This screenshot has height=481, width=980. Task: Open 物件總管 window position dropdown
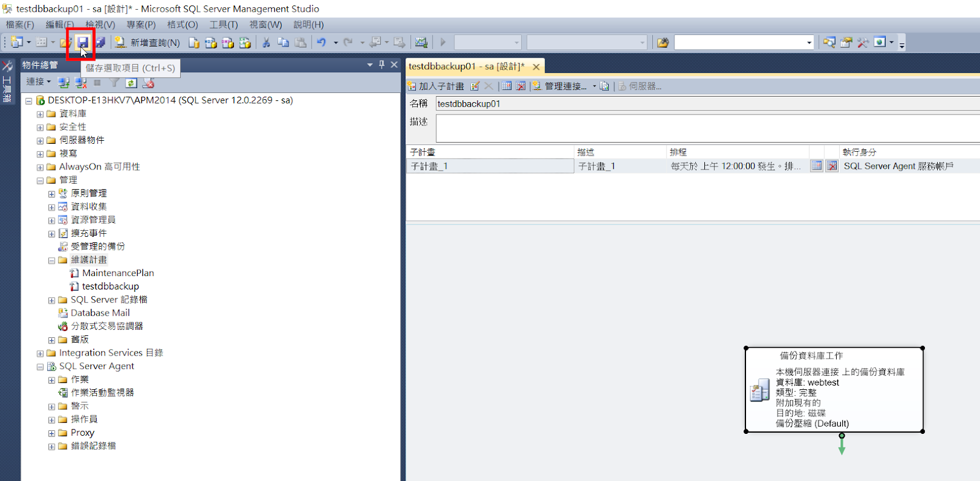[x=370, y=64]
